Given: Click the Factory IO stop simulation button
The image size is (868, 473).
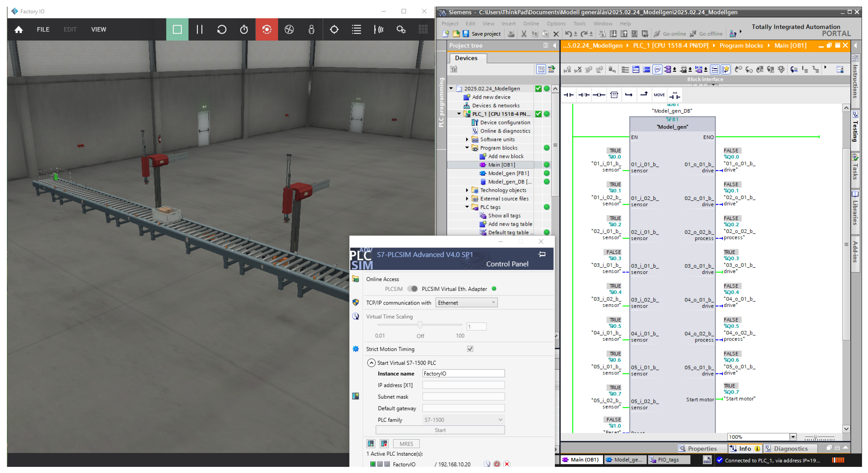Looking at the screenshot, I should point(177,30).
